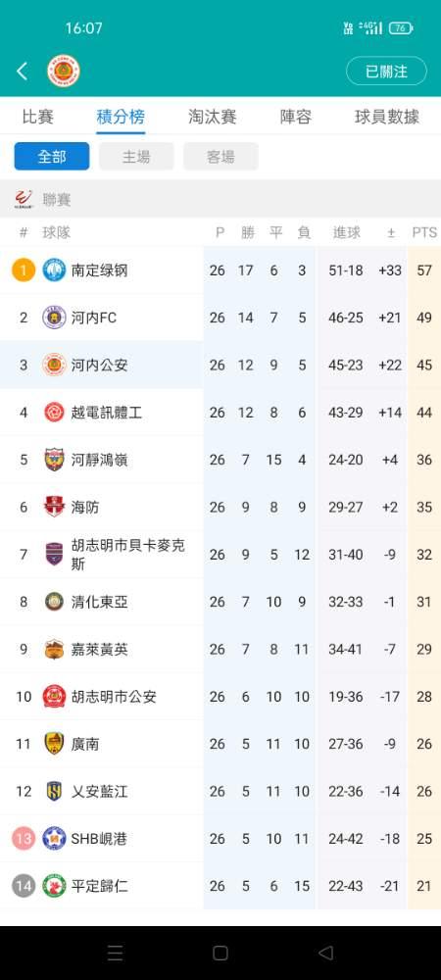The width and height of the screenshot is (441, 980).
Task: Tap the 嘉萊黃英 team badge
Action: click(54, 650)
